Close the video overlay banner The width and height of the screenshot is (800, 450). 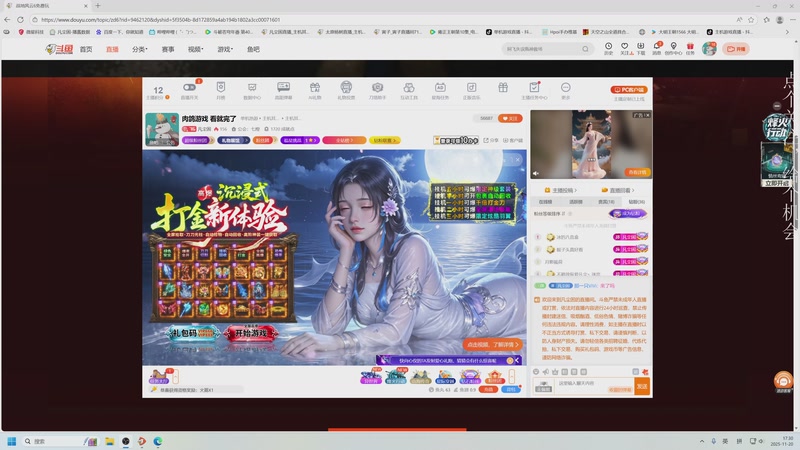(517, 160)
